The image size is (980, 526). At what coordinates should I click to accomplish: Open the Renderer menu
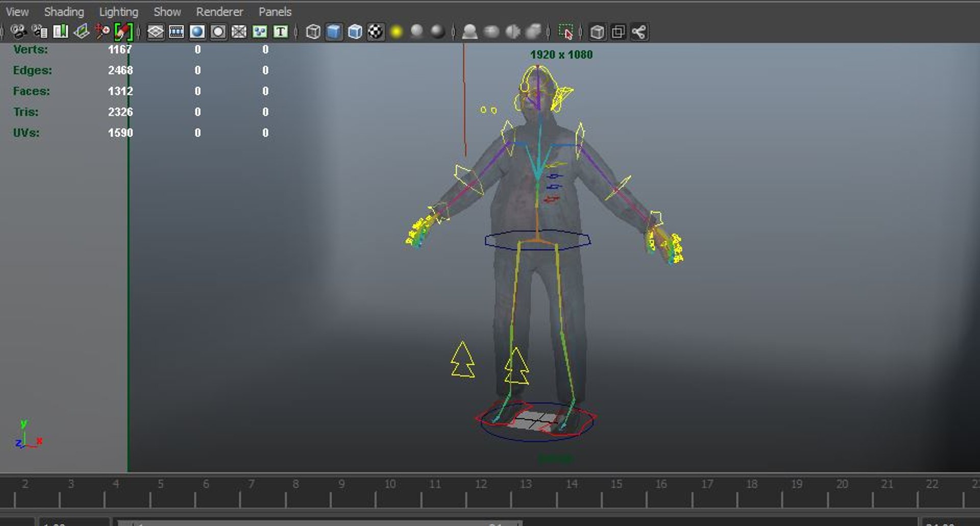pyautogui.click(x=219, y=11)
